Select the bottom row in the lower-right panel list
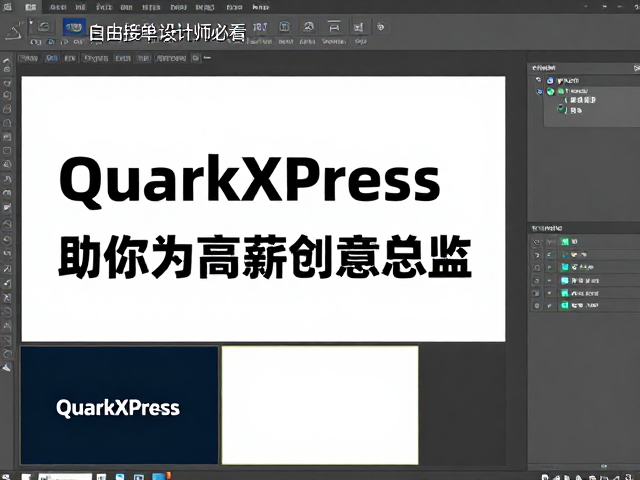The image size is (640, 480). pos(585,305)
